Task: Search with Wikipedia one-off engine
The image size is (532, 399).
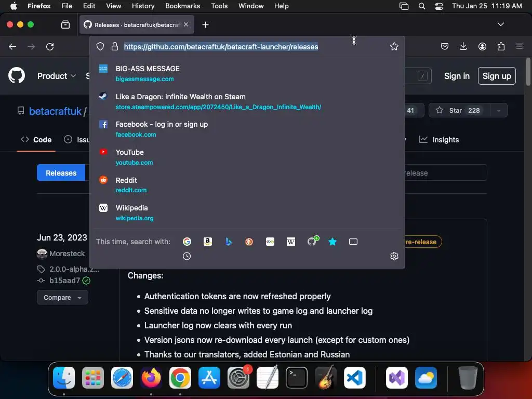Action: (x=291, y=242)
